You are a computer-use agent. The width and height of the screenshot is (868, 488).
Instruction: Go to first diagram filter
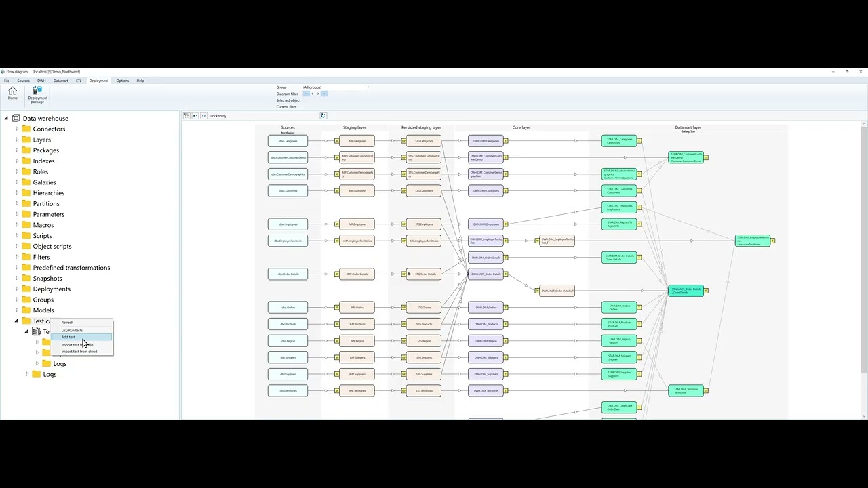click(306, 94)
